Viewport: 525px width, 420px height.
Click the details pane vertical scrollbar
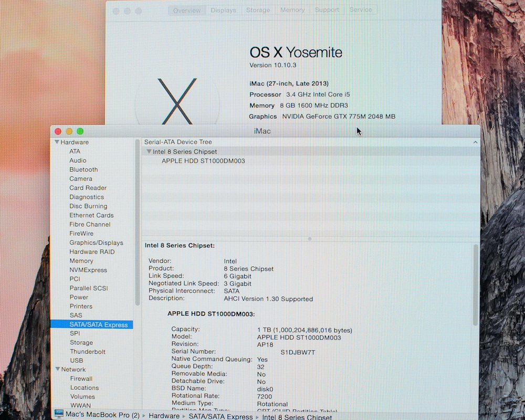[x=476, y=285]
